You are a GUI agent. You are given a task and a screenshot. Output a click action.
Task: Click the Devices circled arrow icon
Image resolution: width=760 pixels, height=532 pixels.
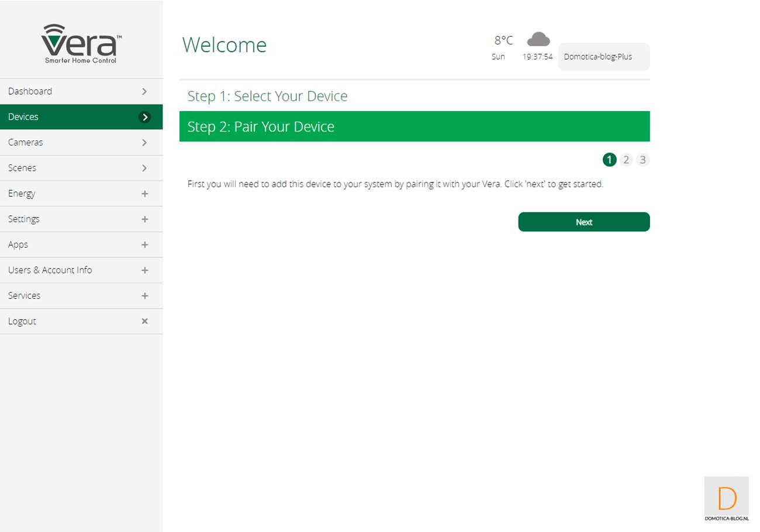(x=144, y=117)
